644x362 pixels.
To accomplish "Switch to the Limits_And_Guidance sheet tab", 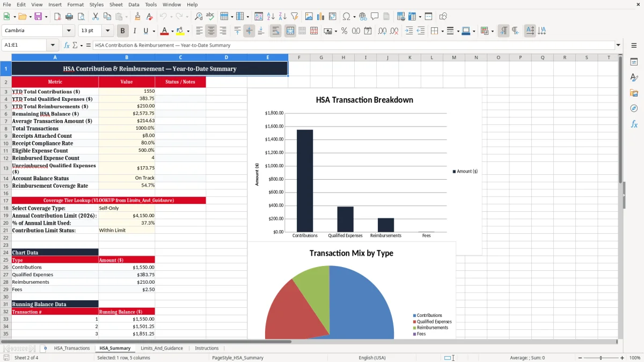I will pos(162,348).
